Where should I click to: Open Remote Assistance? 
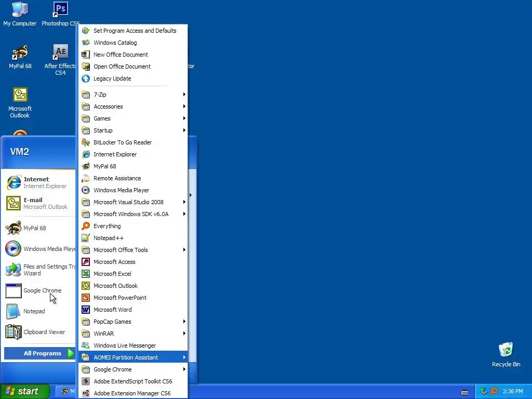coord(133,178)
